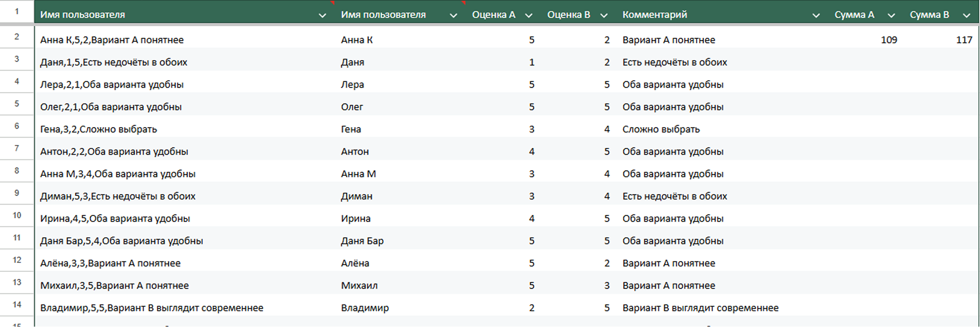This screenshot has width=980, height=327.
Task: Select row 2 header
Action: (17, 37)
